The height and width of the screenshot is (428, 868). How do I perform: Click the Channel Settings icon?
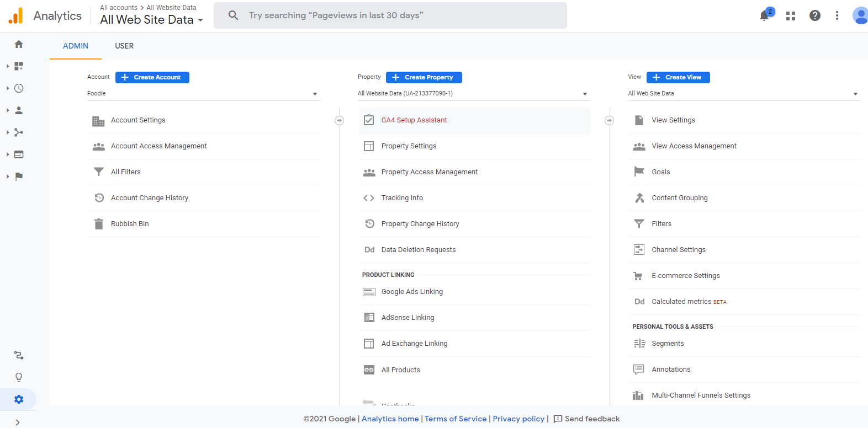click(x=639, y=250)
